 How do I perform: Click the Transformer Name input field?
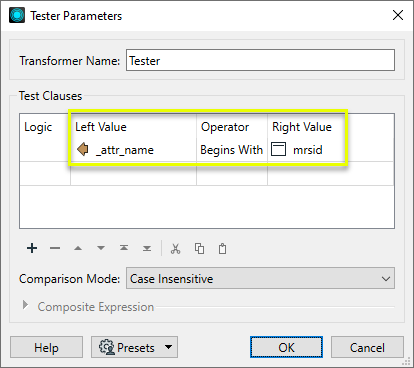[x=260, y=60]
